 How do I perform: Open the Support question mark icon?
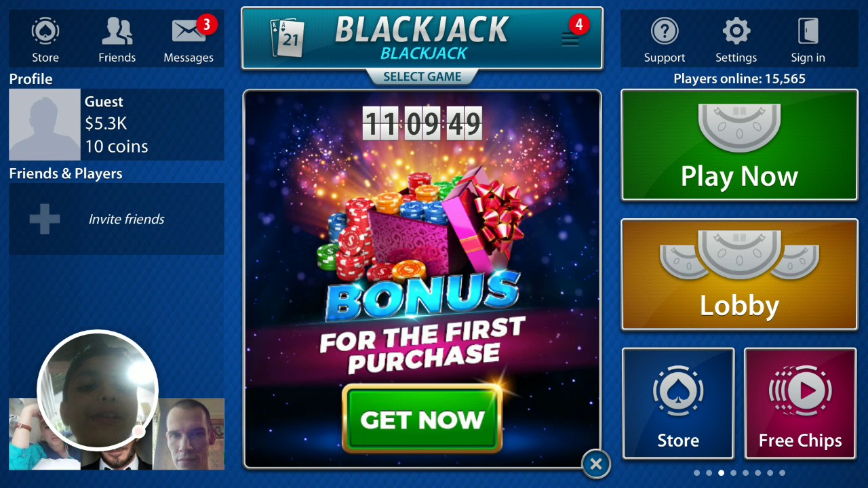pos(665,31)
